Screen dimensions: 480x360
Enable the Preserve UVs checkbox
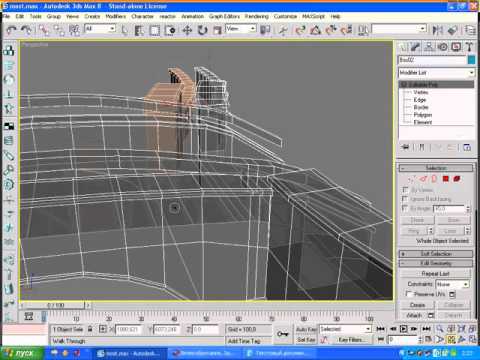click(409, 294)
